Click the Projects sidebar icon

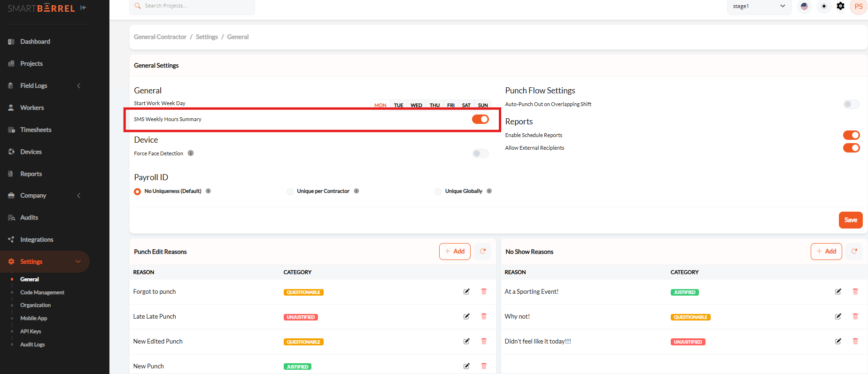[x=11, y=63]
